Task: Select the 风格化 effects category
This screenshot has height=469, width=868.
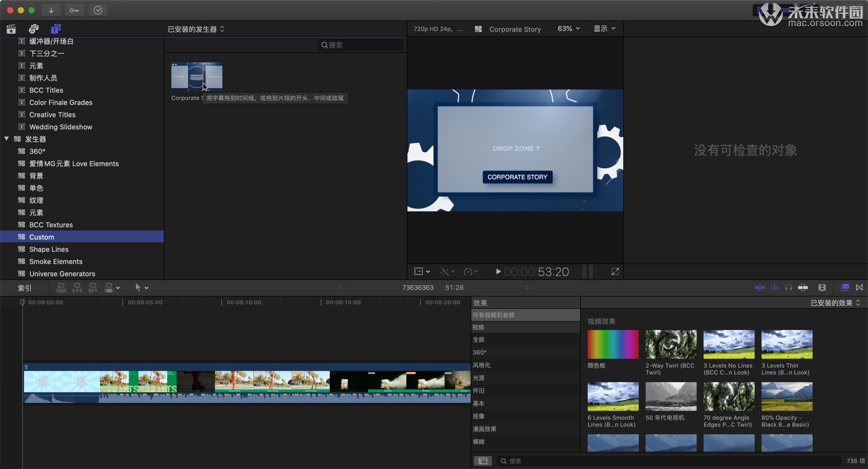Action: 525,365
